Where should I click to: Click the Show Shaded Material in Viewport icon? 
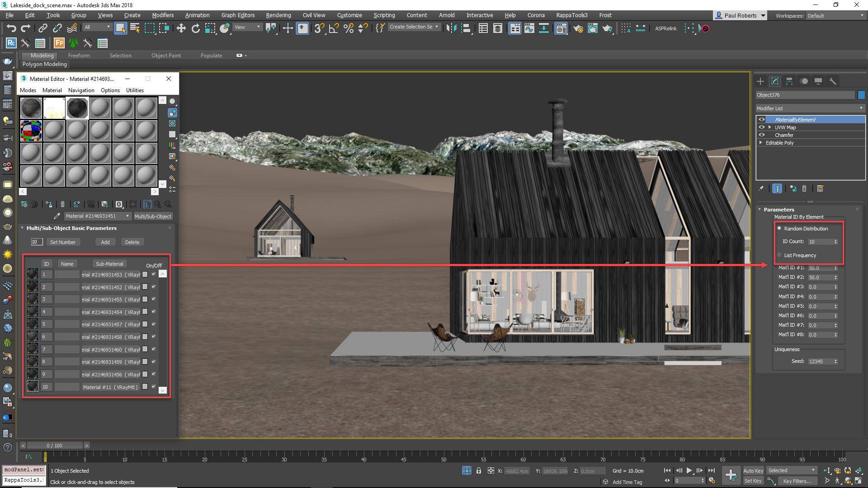(x=132, y=204)
